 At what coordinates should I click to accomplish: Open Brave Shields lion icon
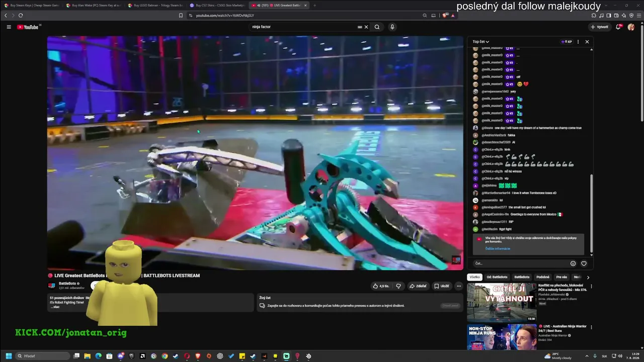(x=445, y=16)
